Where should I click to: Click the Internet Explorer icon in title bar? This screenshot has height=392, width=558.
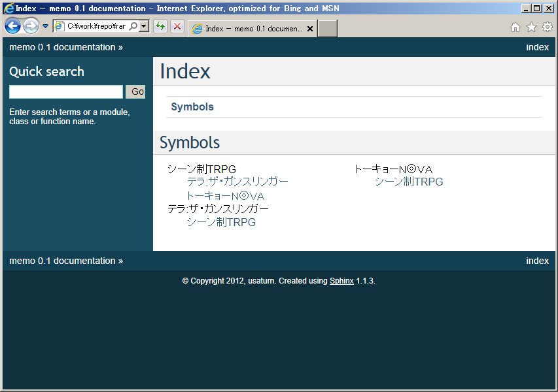[9, 8]
